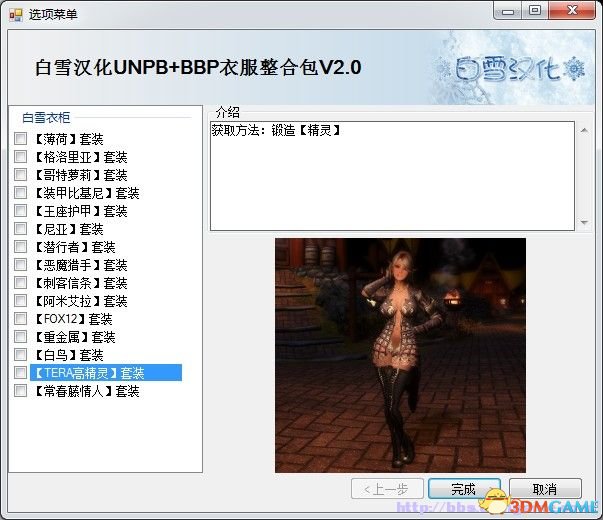The width and height of the screenshot is (603, 520).
Task: Click the 上一步 back button
Action: pyautogui.click(x=387, y=489)
